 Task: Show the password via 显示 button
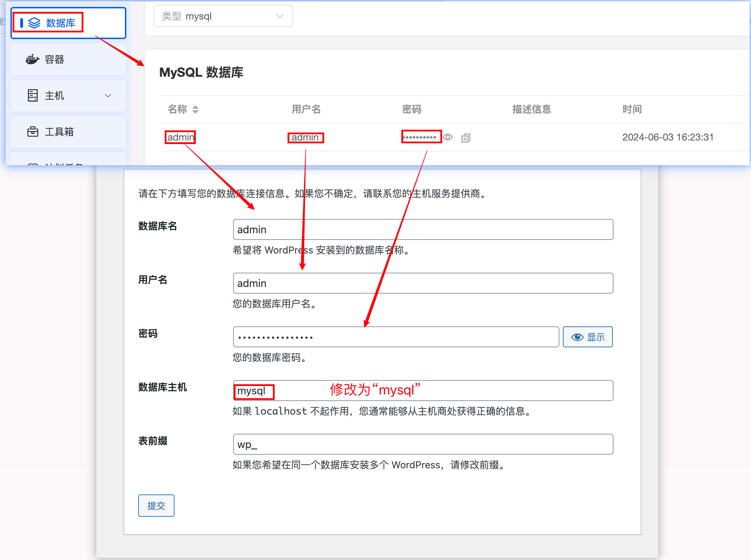[x=588, y=337]
